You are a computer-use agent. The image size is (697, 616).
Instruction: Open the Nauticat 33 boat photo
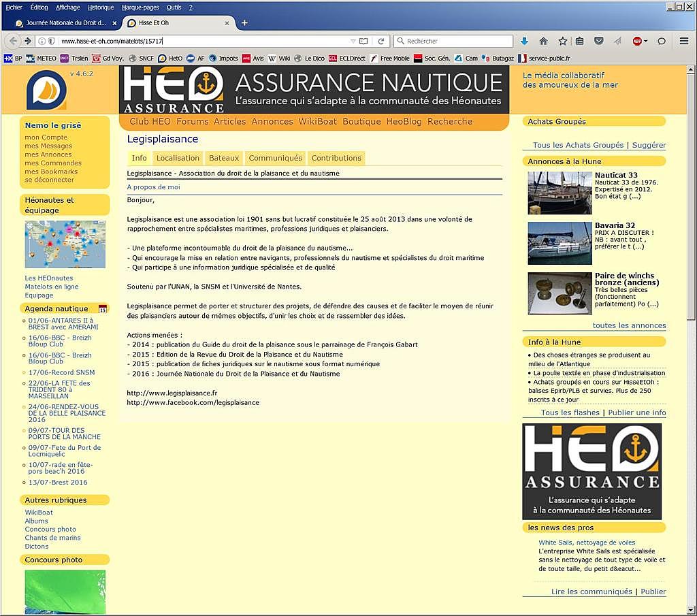click(560, 193)
